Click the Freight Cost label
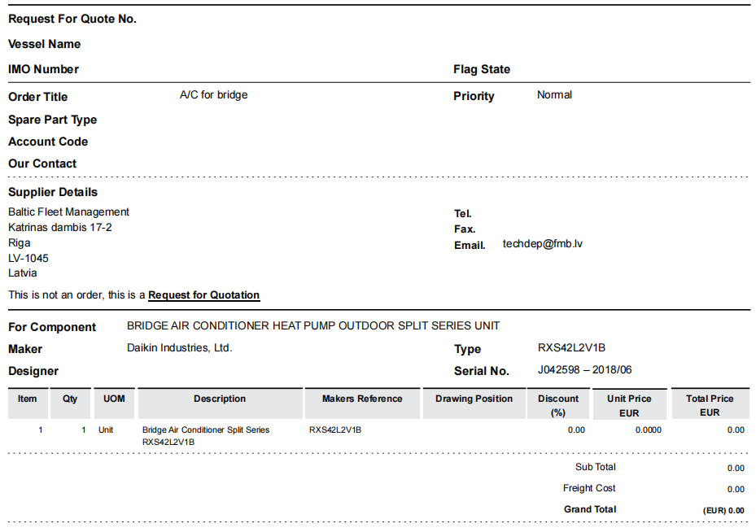Screen dimensions: 756x532 pyautogui.click(x=589, y=489)
